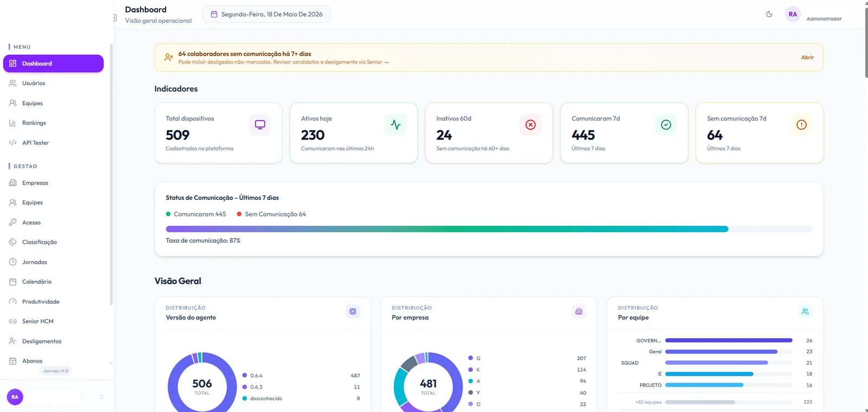The image size is (868, 412).
Task: Select the warning icon on Sem comunicação 7d
Action: tap(801, 125)
